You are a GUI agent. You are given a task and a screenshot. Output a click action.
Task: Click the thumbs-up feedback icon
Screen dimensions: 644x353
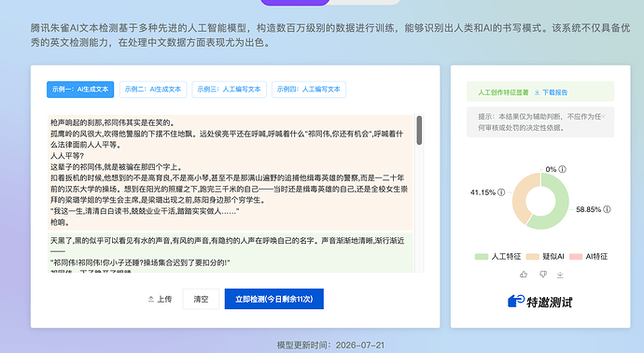coord(524,275)
